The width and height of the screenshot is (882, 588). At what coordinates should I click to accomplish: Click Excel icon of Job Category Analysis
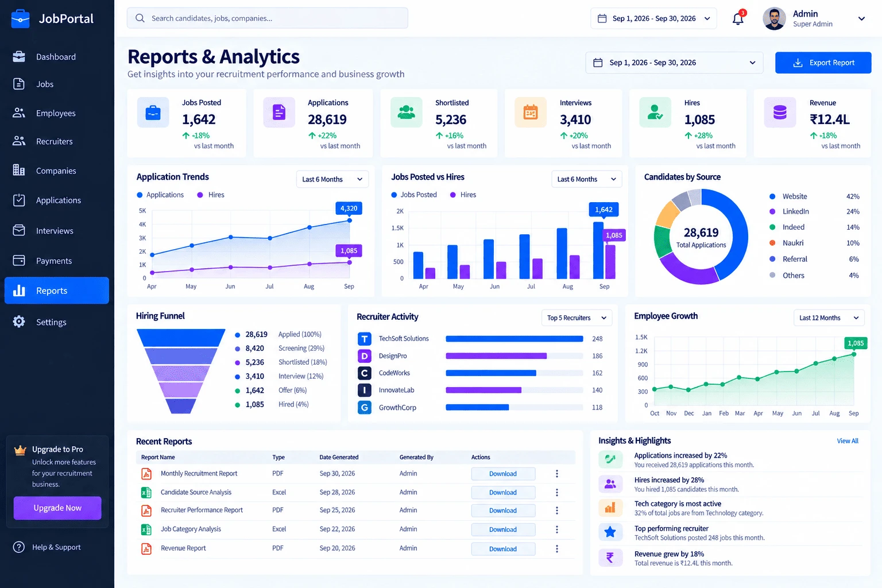[146, 529]
